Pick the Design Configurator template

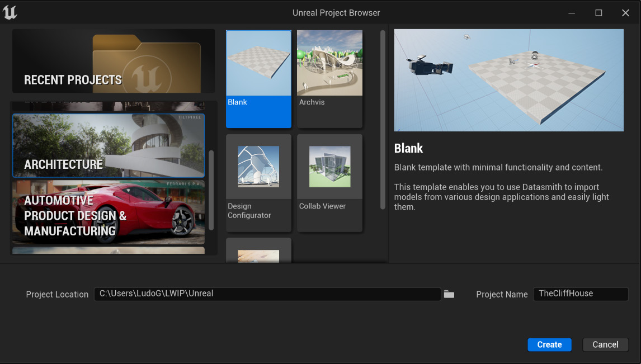tap(259, 183)
